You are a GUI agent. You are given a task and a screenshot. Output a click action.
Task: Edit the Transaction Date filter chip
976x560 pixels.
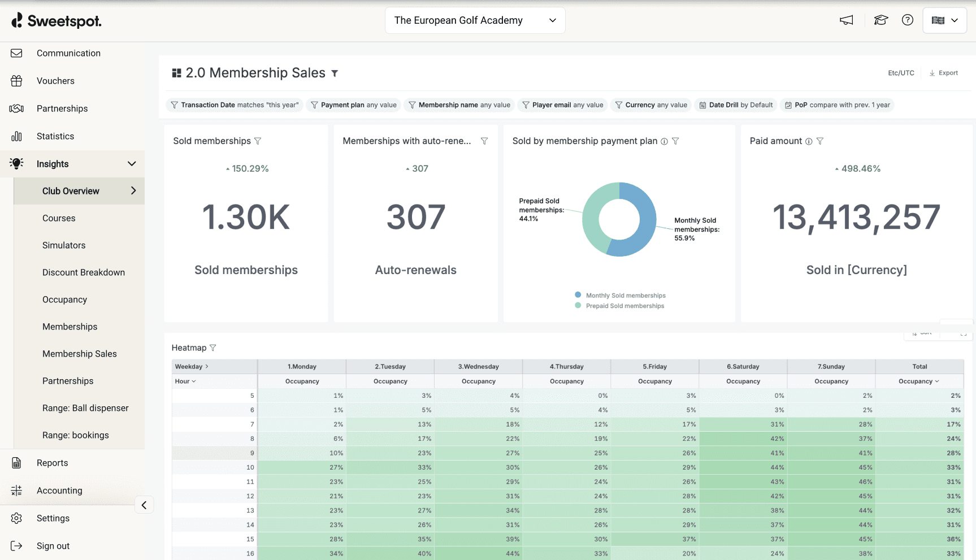tap(235, 105)
